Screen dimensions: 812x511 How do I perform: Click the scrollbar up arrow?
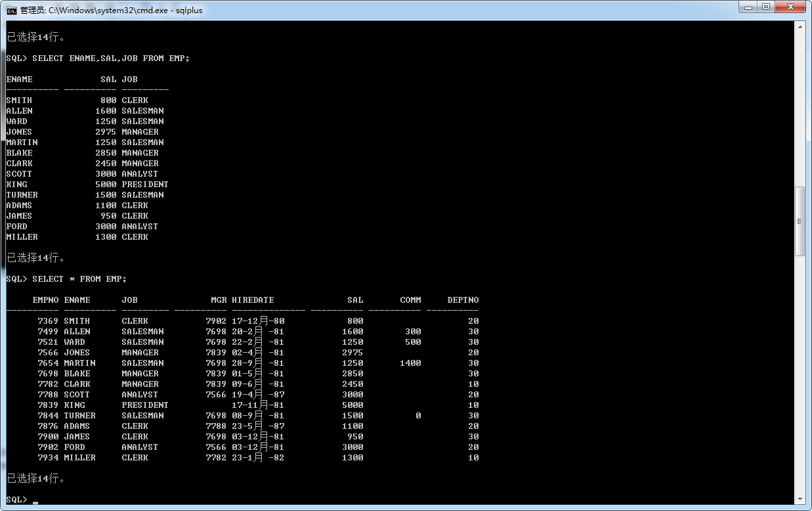coord(800,26)
